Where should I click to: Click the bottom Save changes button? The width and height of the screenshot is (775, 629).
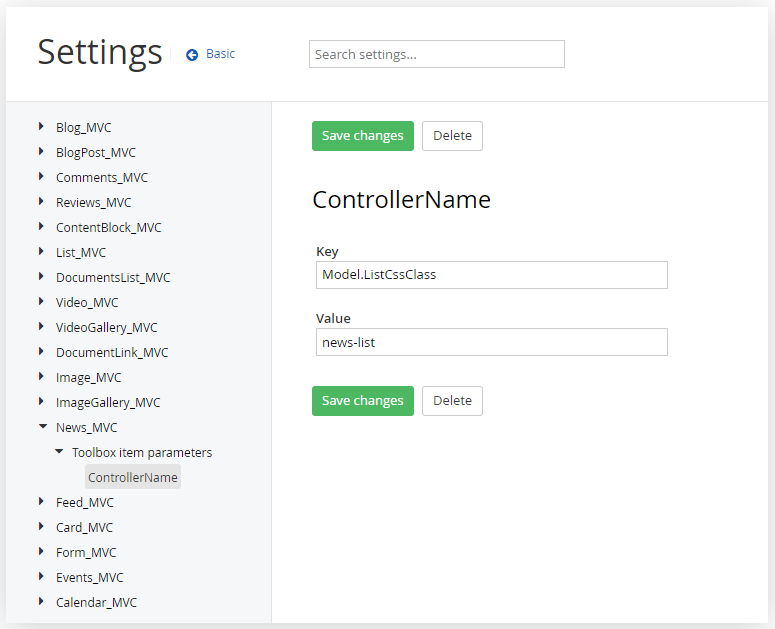(x=362, y=401)
